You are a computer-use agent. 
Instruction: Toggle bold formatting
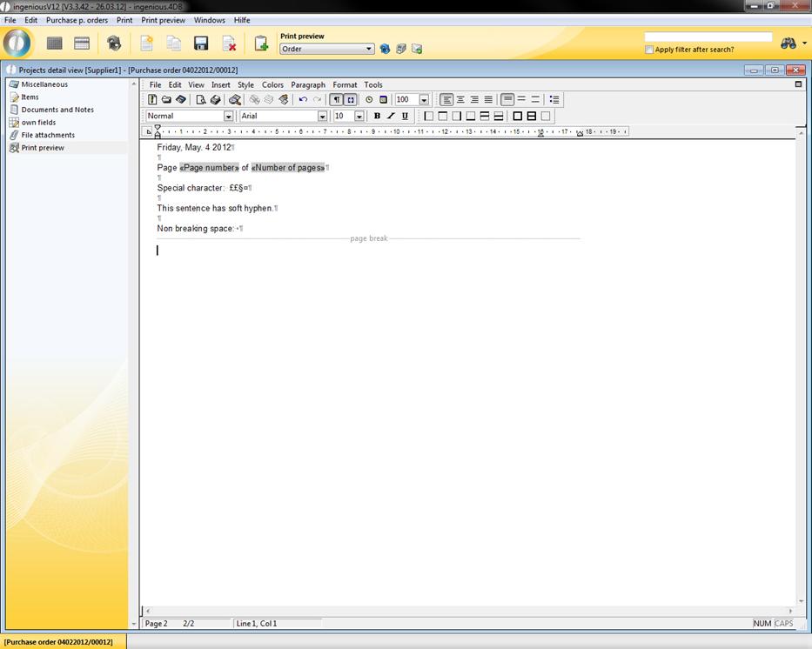(x=377, y=117)
